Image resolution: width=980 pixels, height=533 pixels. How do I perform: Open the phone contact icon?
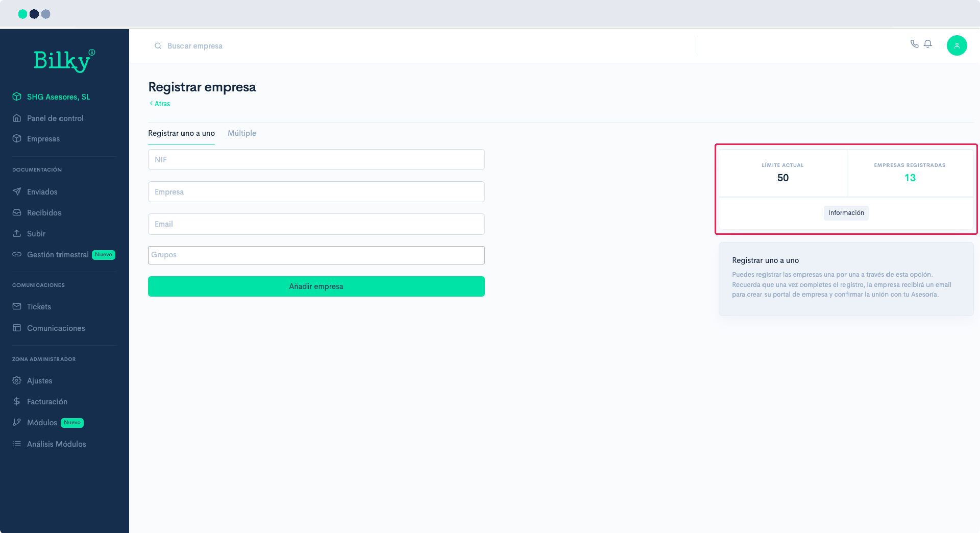pos(914,44)
